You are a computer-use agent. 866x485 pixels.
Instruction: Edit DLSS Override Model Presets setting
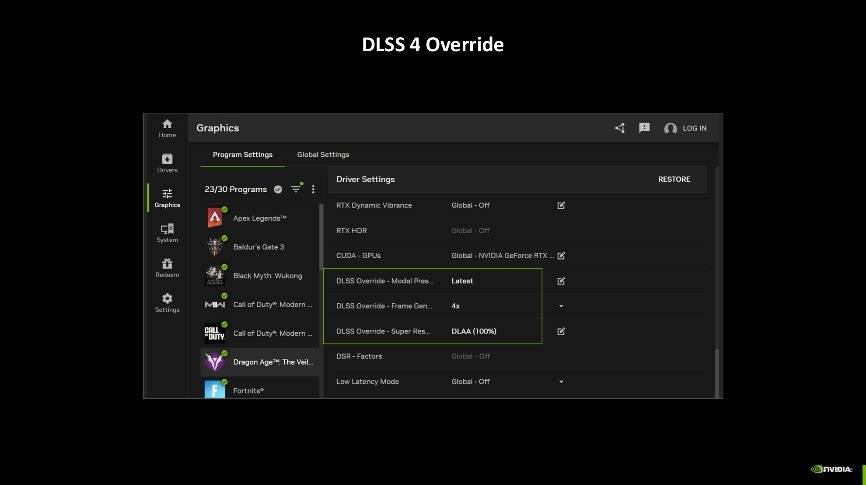[x=561, y=281]
